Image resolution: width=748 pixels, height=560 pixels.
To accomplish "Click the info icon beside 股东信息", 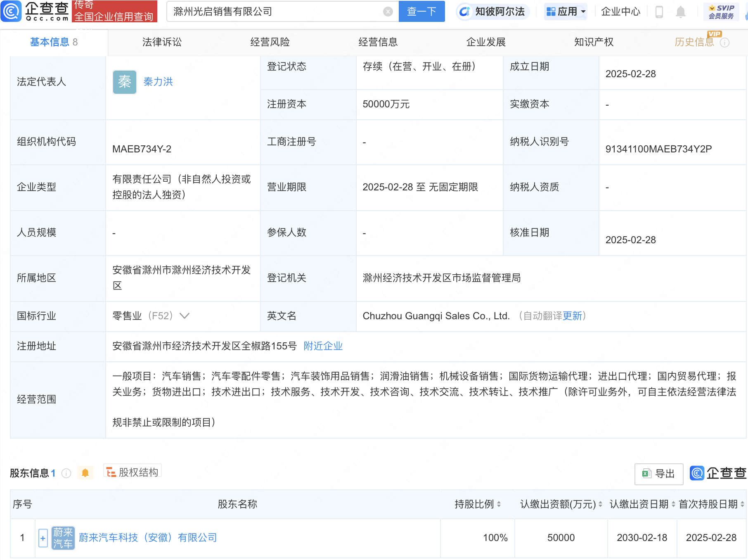I will 66,473.
